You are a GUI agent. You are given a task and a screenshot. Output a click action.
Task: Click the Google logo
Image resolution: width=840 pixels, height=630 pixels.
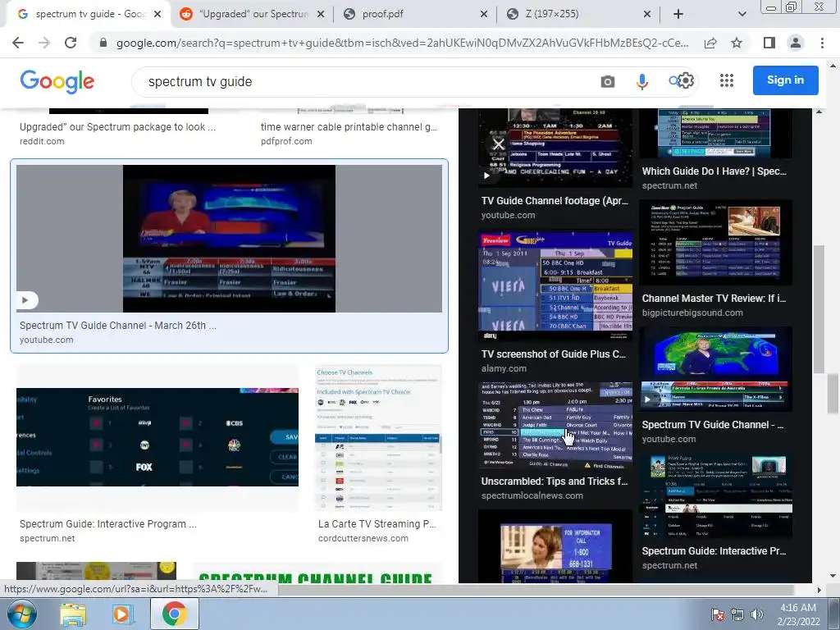tap(57, 81)
